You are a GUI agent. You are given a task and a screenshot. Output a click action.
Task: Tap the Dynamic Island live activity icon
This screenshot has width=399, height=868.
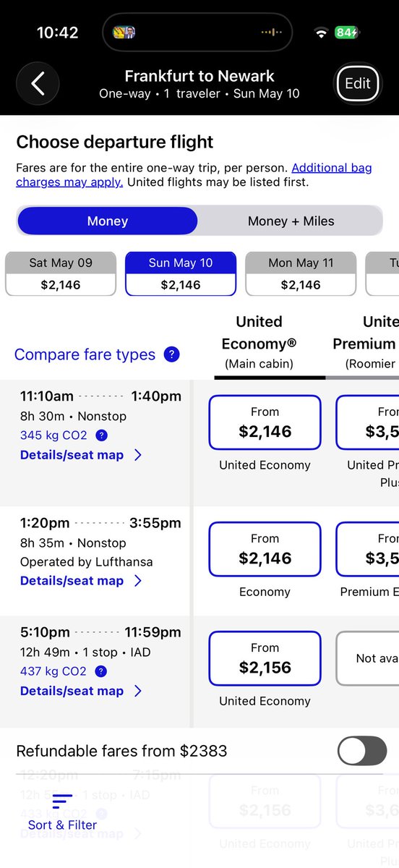coord(124,33)
